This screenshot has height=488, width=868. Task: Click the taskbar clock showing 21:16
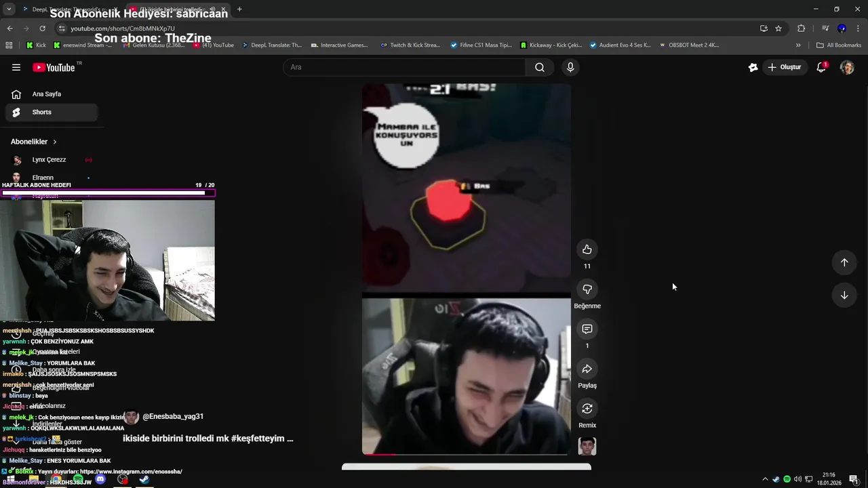(x=829, y=479)
